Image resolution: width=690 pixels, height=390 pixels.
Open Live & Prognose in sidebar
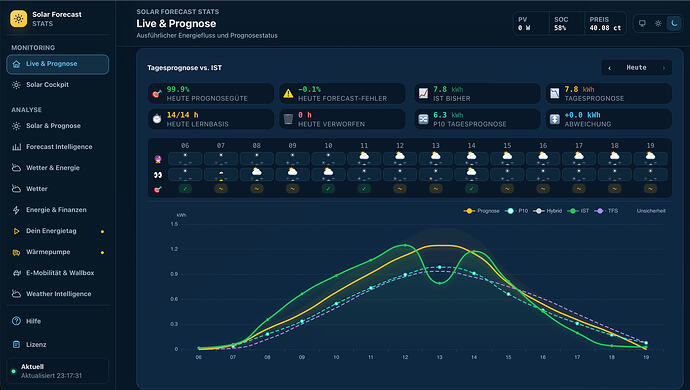pos(58,64)
